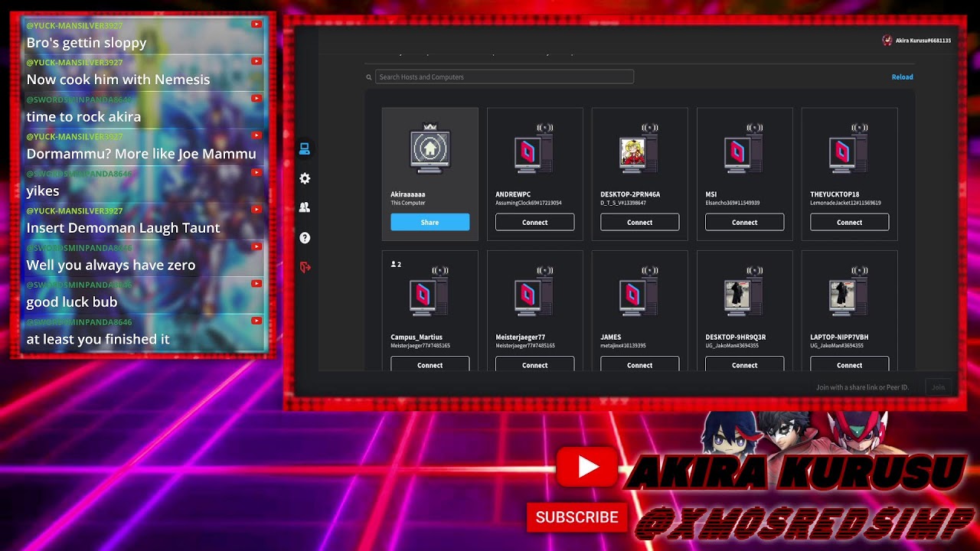Click the YouTube badge beside "Insert Demoman Laugh Taunt"
The image size is (980, 551).
(256, 210)
